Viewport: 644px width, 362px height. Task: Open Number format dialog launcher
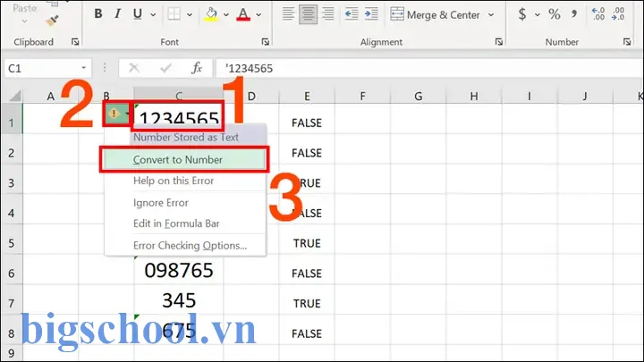click(x=627, y=42)
